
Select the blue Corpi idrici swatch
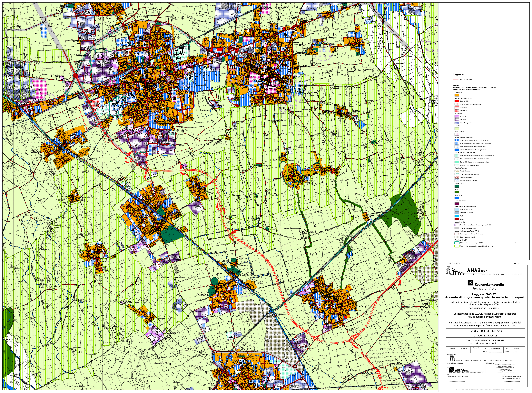[x=457, y=198]
